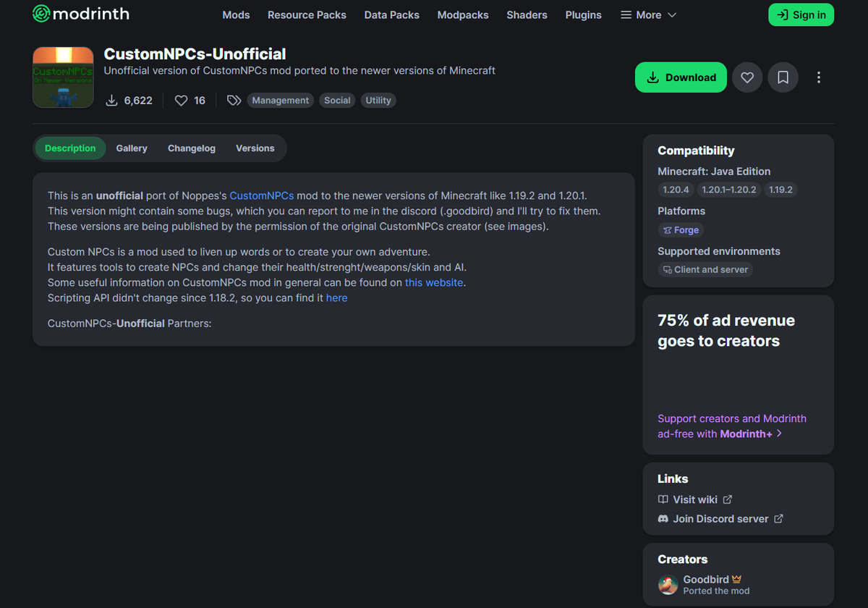
Task: Click the green Download button
Action: 681,77
